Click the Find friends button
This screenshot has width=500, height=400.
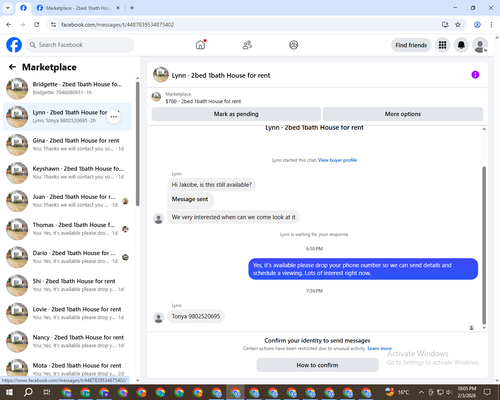pyautogui.click(x=411, y=45)
